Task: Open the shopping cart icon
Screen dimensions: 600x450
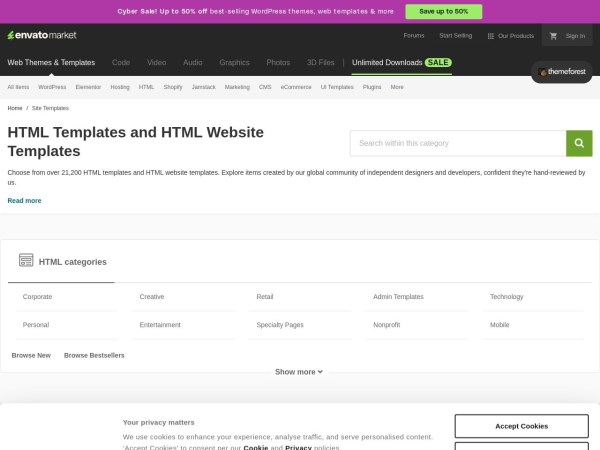Action: pos(553,36)
